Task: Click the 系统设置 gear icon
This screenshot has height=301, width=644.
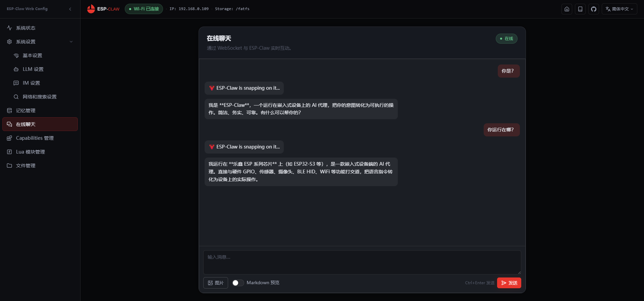Action: (9, 42)
